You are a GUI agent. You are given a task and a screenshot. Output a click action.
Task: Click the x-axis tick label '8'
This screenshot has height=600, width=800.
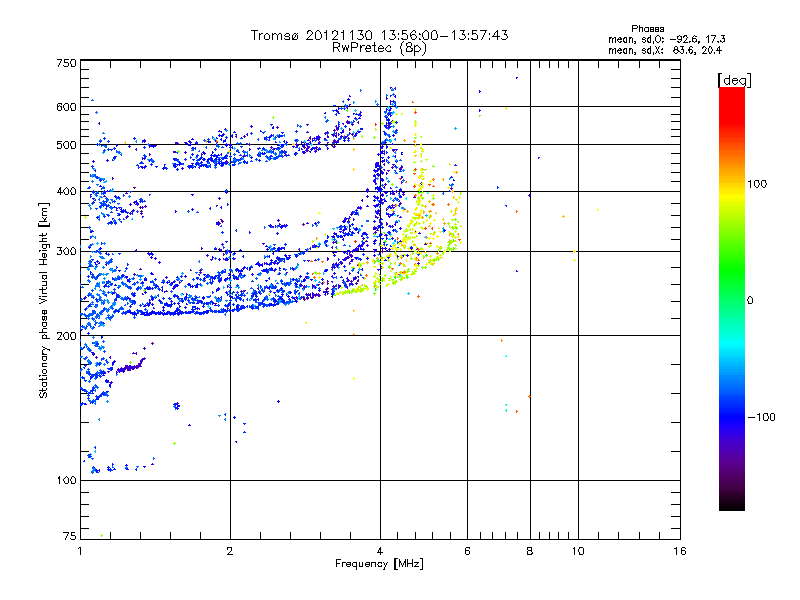point(530,551)
